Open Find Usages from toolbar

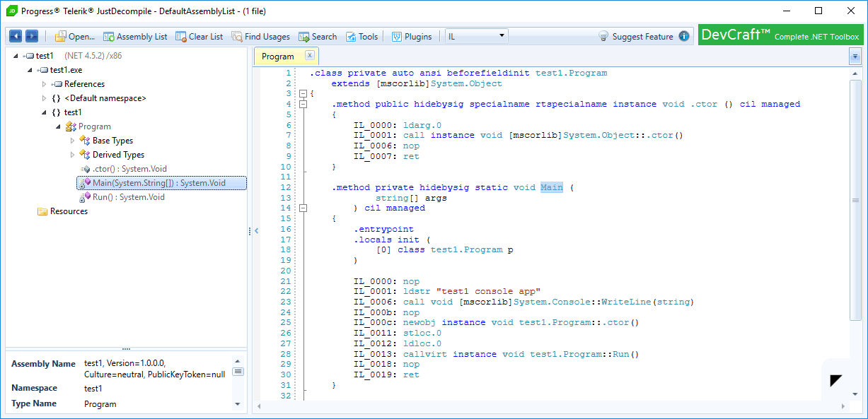261,37
